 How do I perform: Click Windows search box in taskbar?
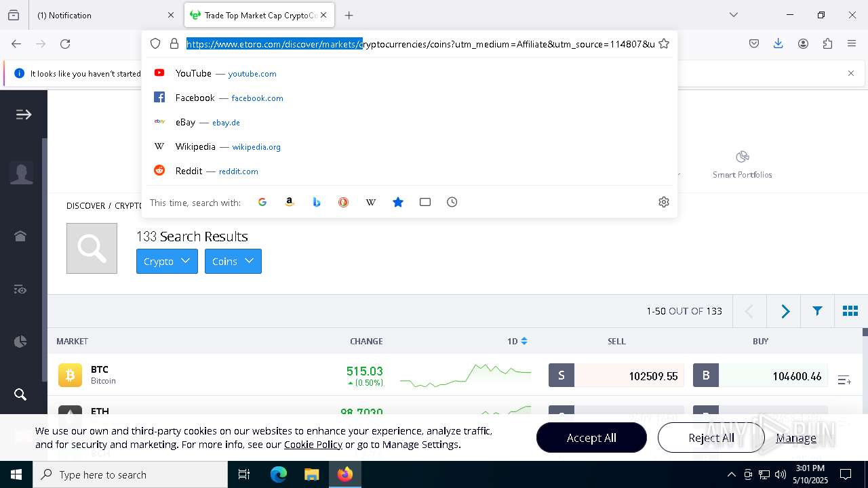point(130,474)
